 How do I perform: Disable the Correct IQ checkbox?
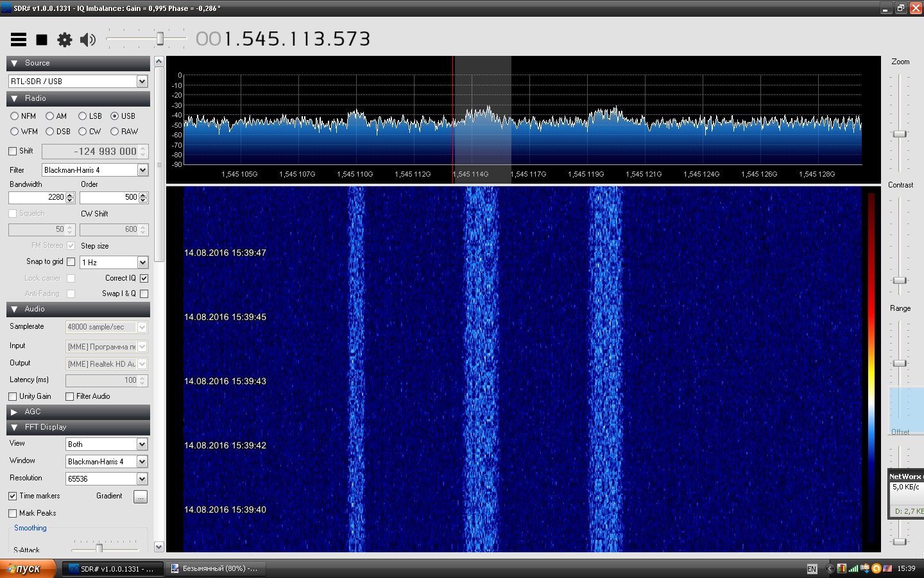(144, 278)
